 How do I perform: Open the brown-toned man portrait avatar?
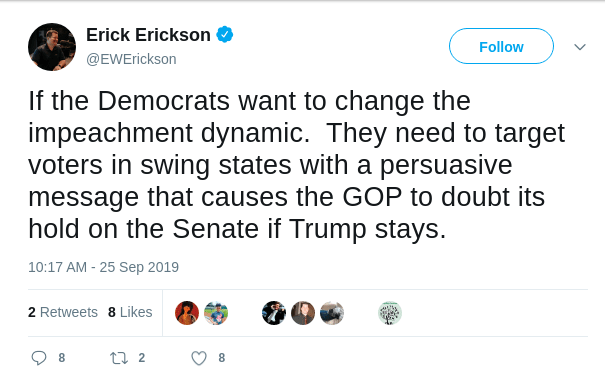click(x=303, y=313)
